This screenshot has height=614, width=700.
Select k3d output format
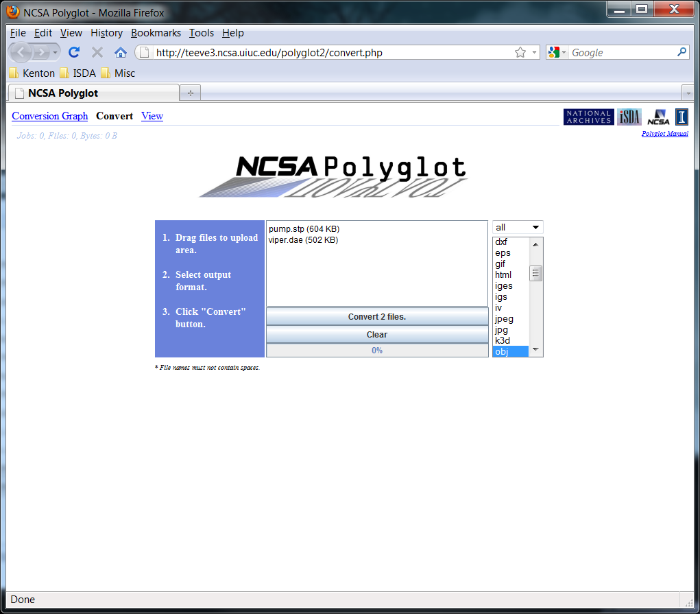(511, 340)
